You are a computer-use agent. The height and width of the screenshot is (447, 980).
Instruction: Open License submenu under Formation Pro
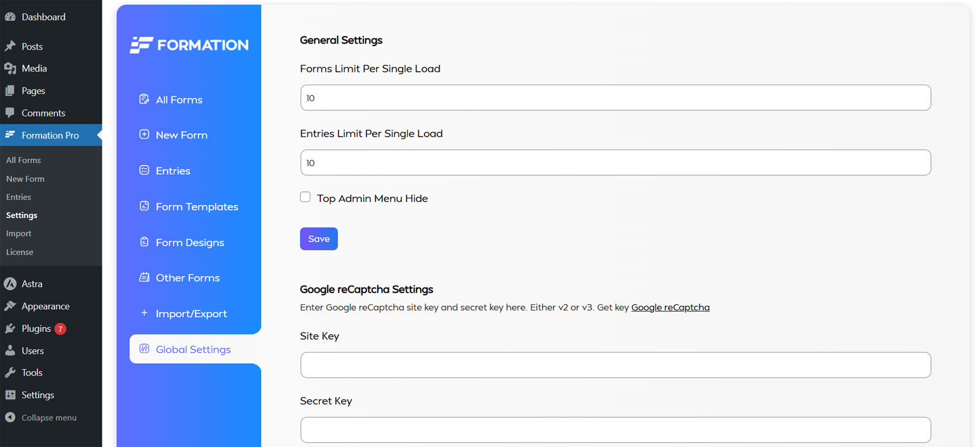point(20,252)
